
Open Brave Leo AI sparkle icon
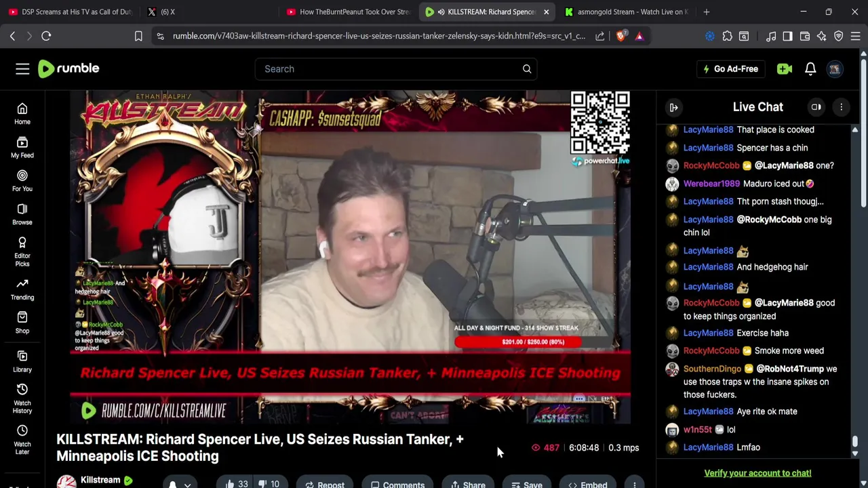click(x=822, y=36)
